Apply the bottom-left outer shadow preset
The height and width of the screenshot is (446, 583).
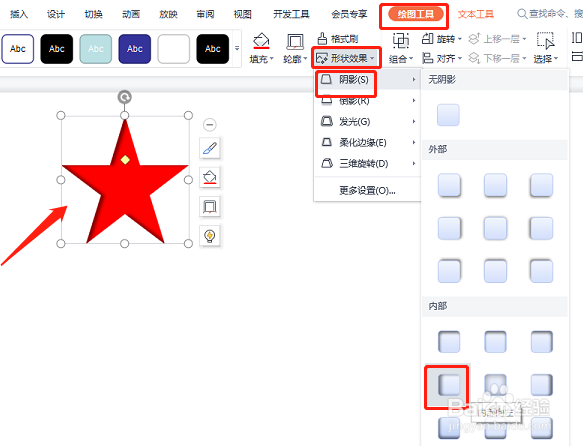point(449,271)
